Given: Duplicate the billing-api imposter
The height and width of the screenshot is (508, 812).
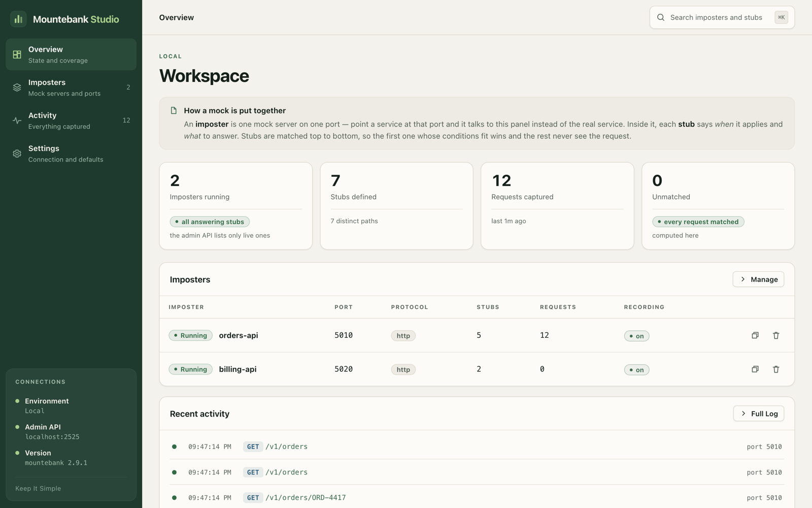Looking at the screenshot, I should (x=755, y=369).
